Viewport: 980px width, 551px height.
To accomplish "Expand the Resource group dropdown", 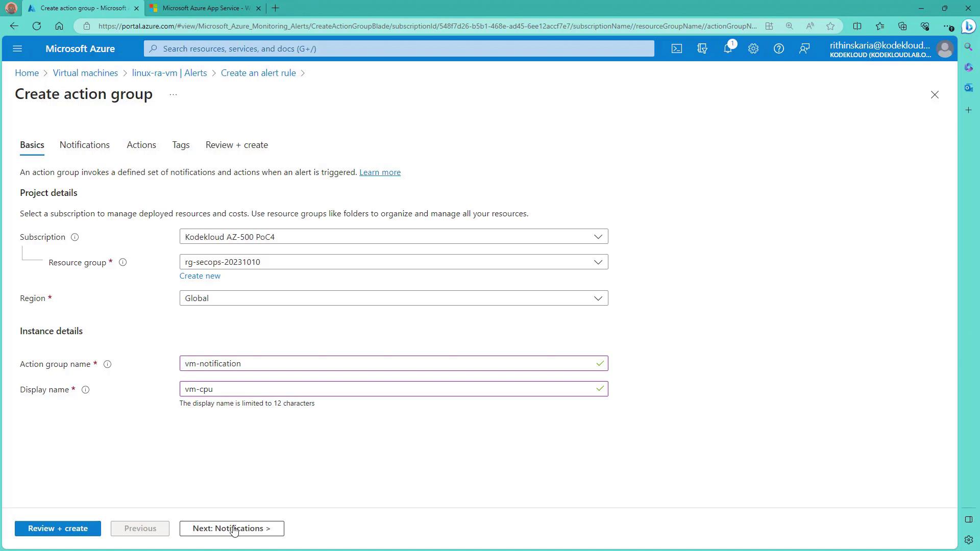I will pos(598,262).
